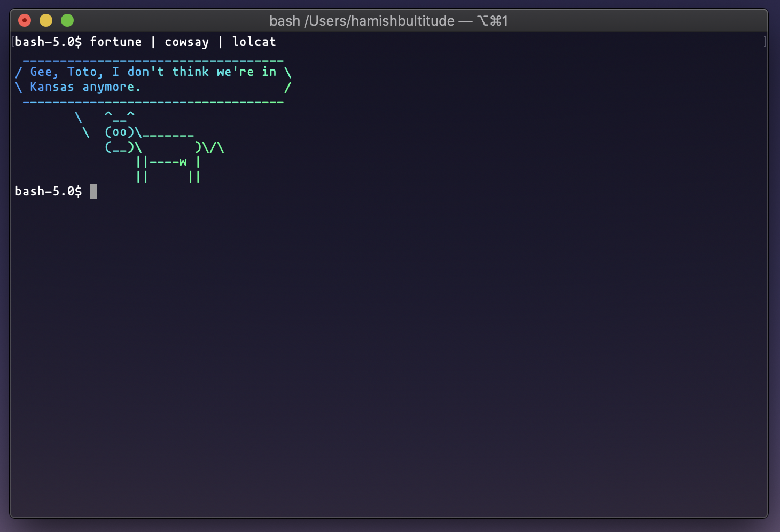
Task: Minimize the window using the yellow button
Action: click(46, 20)
